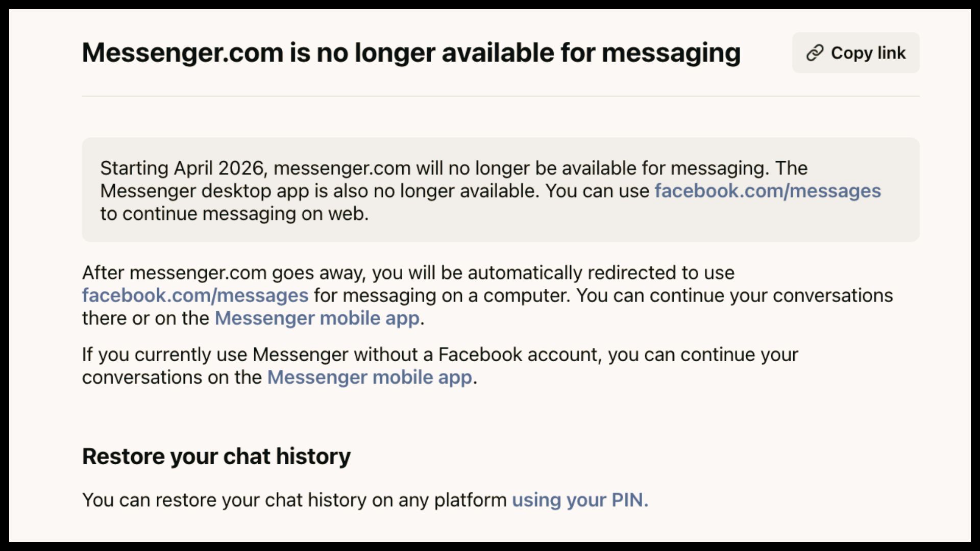Click "After messenger.com goes away" sentence
Image resolution: width=980 pixels, height=551 pixels.
pos(225,273)
